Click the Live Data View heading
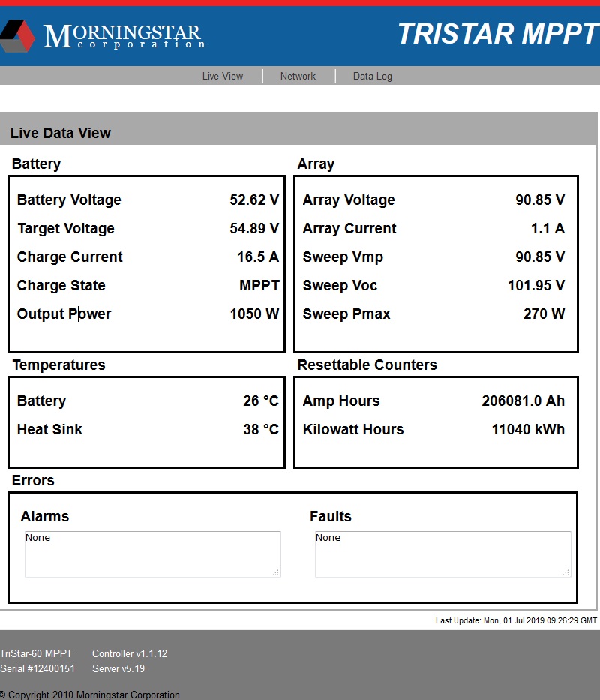 coord(61,134)
